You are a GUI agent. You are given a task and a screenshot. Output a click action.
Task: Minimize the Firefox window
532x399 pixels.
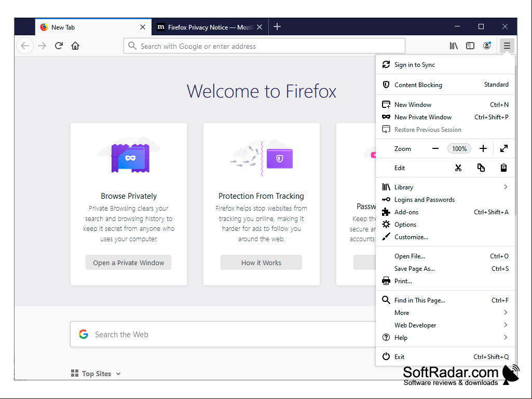click(457, 26)
